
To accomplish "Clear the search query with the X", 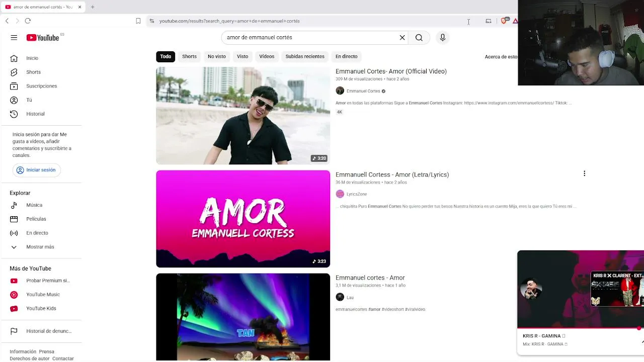I will [402, 38].
